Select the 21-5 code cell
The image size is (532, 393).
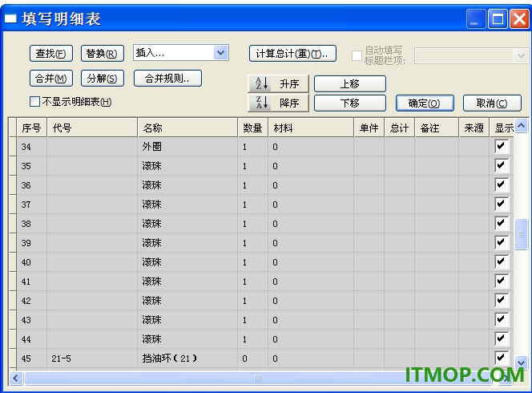[x=92, y=359]
